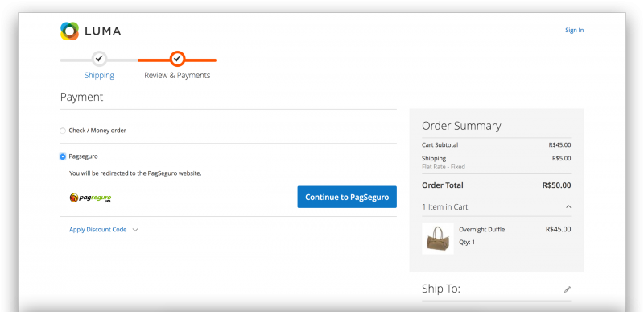
Task: Select the Pagseguro radio button
Action: point(63,156)
